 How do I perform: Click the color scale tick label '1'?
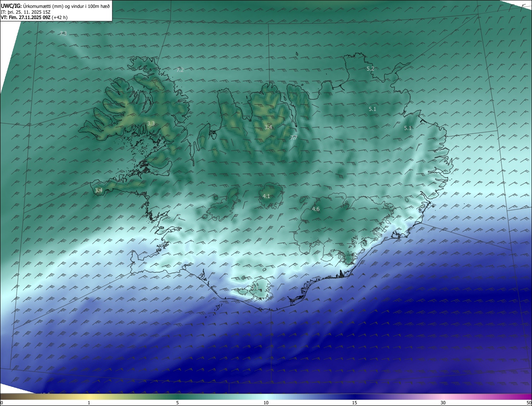89,403
